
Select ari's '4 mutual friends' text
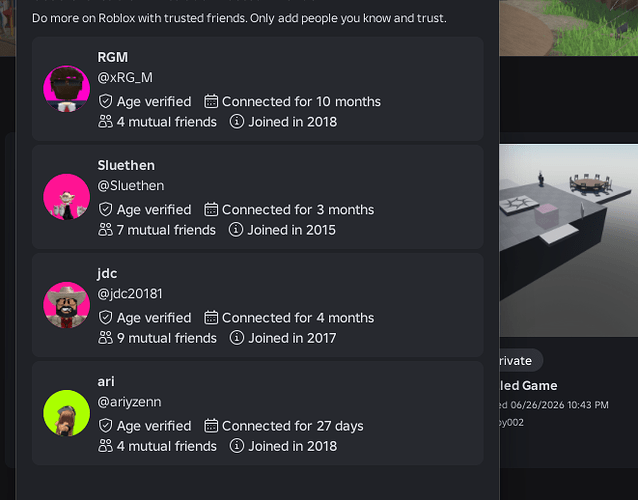tap(167, 447)
